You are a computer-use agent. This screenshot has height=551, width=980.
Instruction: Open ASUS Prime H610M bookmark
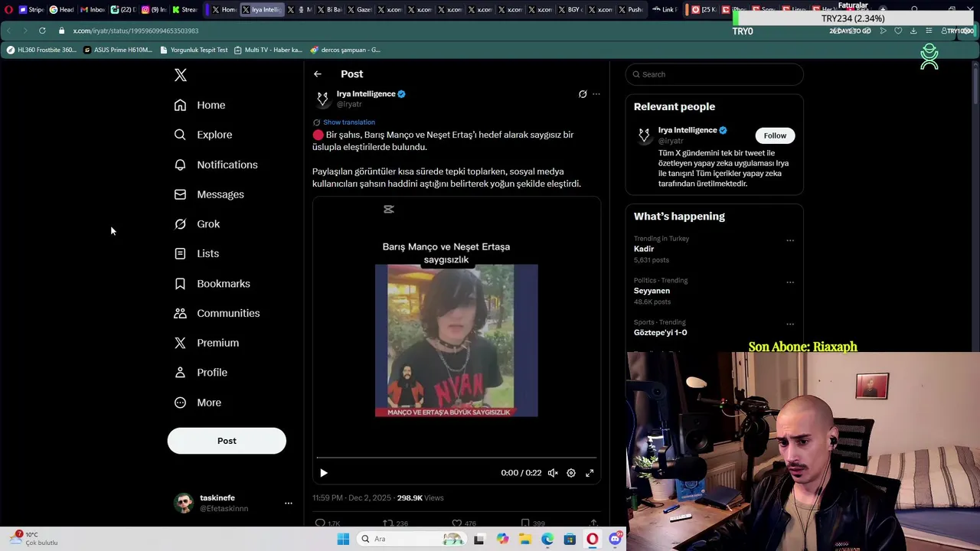(x=118, y=50)
